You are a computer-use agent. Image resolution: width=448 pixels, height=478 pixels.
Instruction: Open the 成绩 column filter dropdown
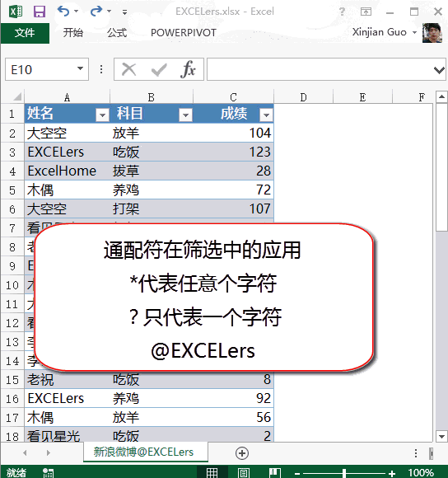coord(267,115)
